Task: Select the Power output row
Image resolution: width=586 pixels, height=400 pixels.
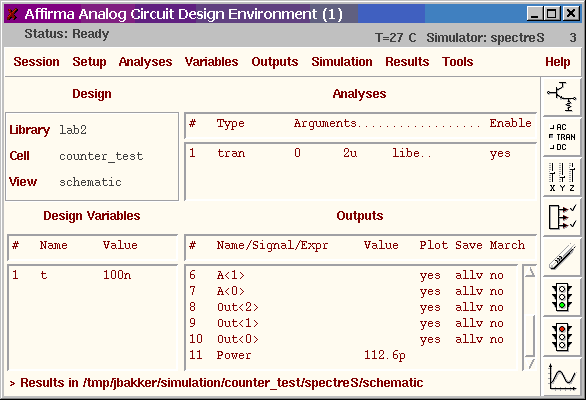Action: point(351,355)
